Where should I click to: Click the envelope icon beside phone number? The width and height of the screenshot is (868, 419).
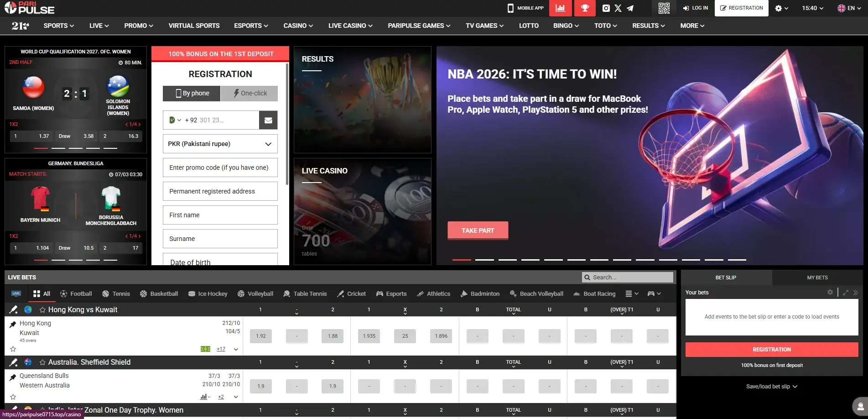[268, 120]
